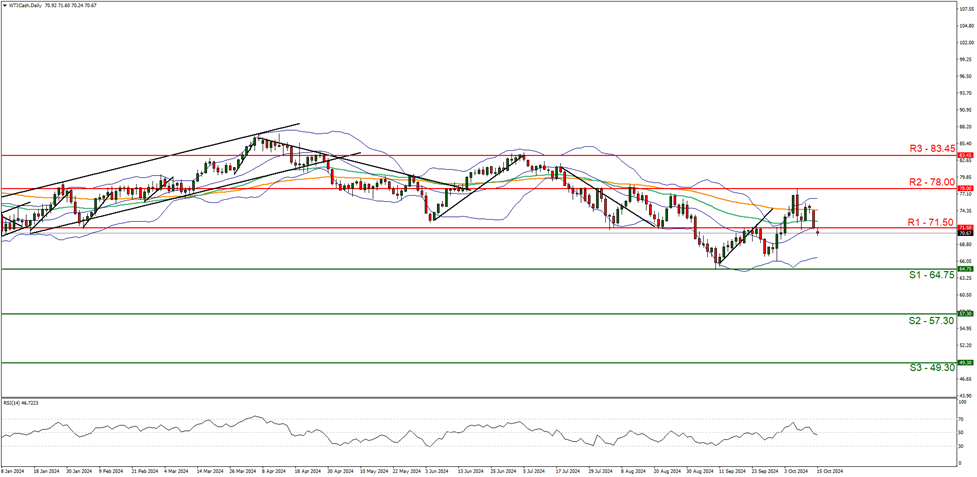Screen dimensions: 977x477
Task: Select the R2 - 78.00 resistance label
Action: tap(933, 182)
